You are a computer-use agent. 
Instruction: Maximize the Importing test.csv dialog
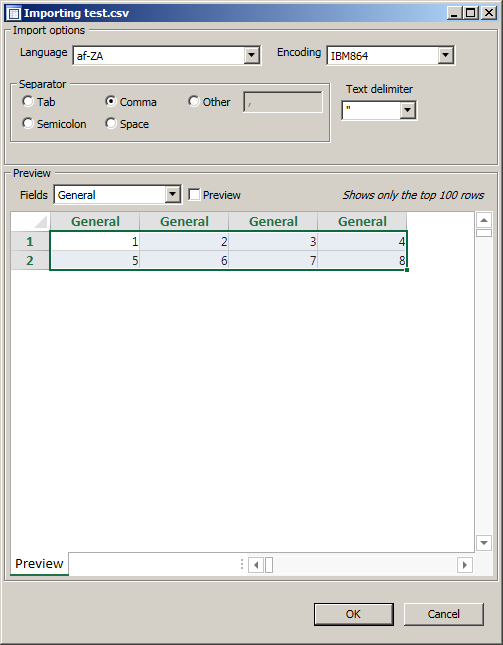coord(471,13)
